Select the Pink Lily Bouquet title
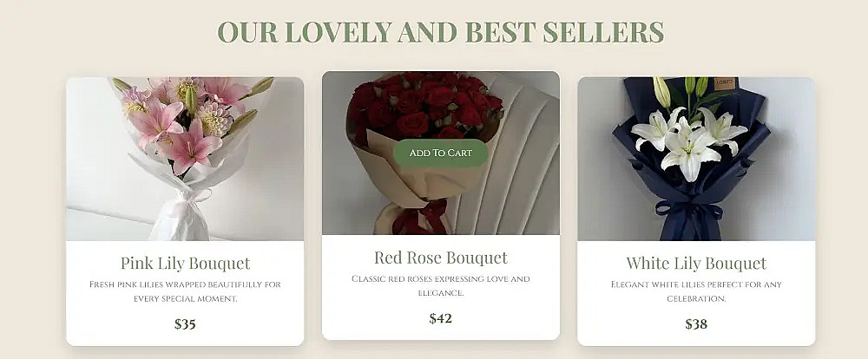The height and width of the screenshot is (359, 868). click(x=185, y=263)
